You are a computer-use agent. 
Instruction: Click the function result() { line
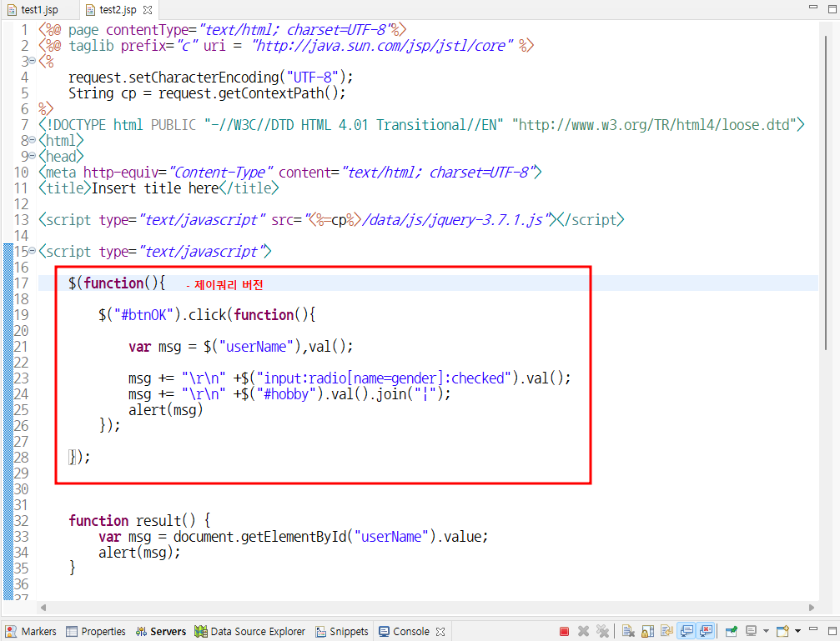point(139,520)
